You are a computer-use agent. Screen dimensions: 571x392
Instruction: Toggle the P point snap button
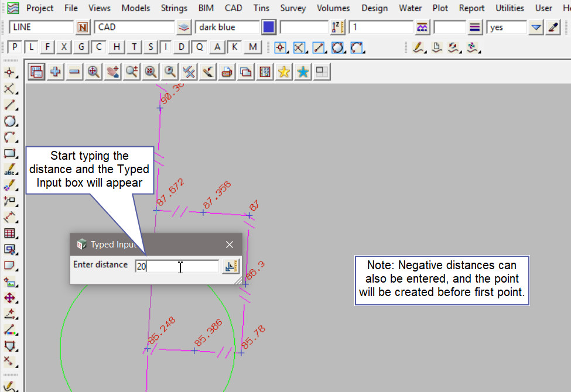[x=15, y=47]
